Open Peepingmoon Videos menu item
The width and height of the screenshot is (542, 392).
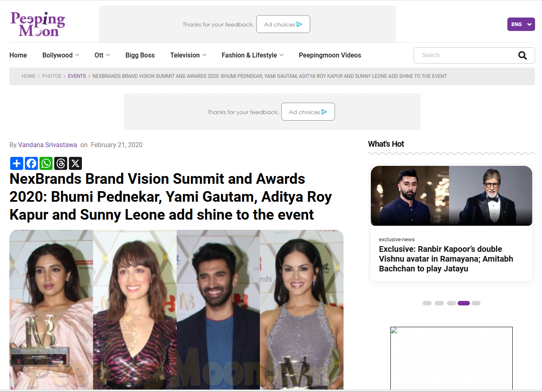coord(330,55)
